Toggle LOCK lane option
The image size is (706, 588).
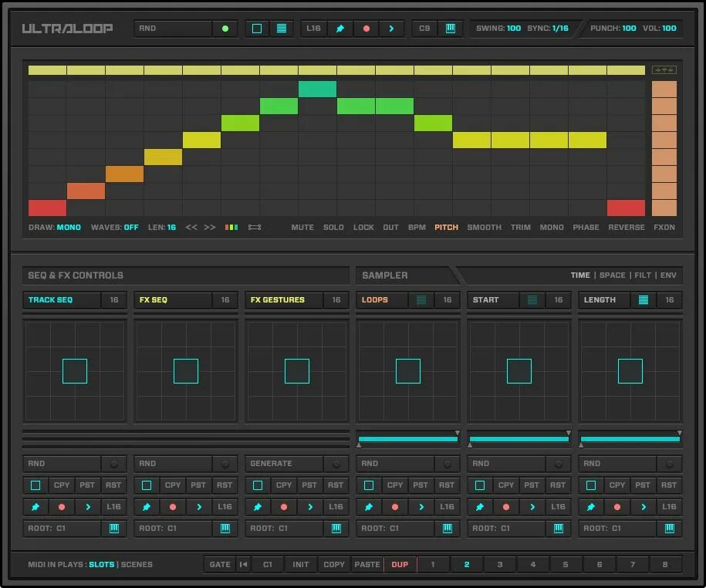(x=363, y=228)
